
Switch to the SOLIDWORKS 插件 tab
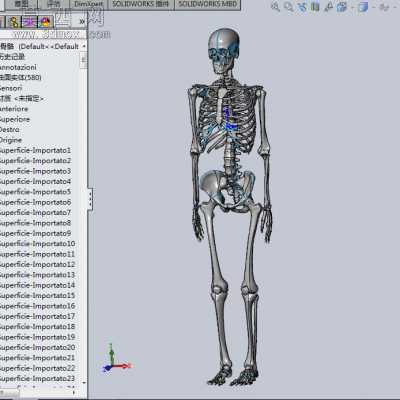(x=141, y=4)
